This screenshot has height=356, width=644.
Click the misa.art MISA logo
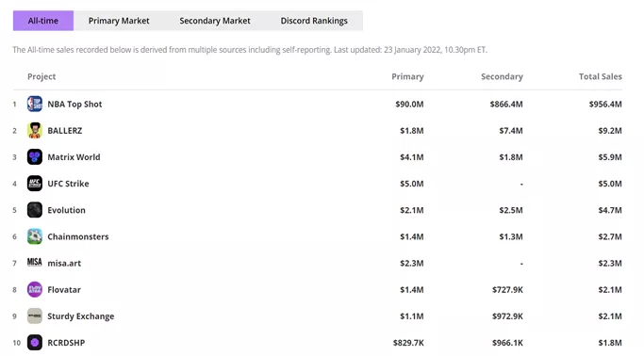coord(35,262)
